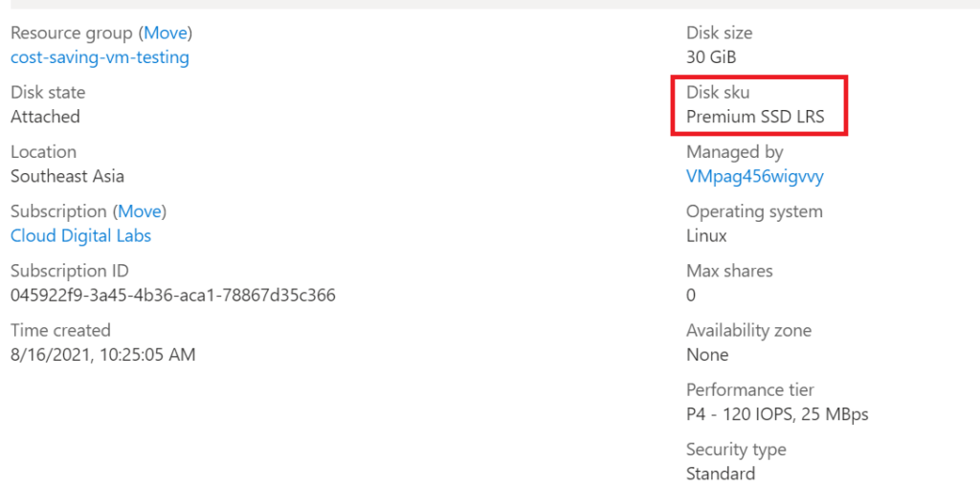This screenshot has width=980, height=486.
Task: Click the Move link beside Subscription
Action: [140, 211]
